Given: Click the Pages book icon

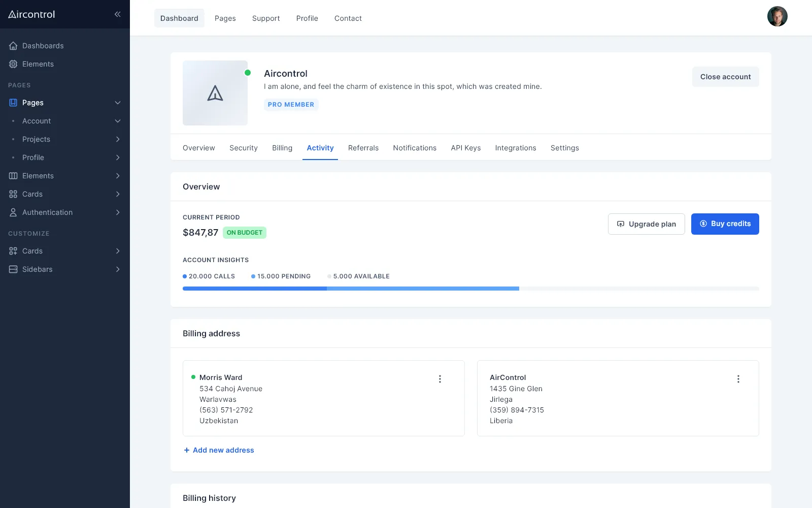Looking at the screenshot, I should 13,103.
